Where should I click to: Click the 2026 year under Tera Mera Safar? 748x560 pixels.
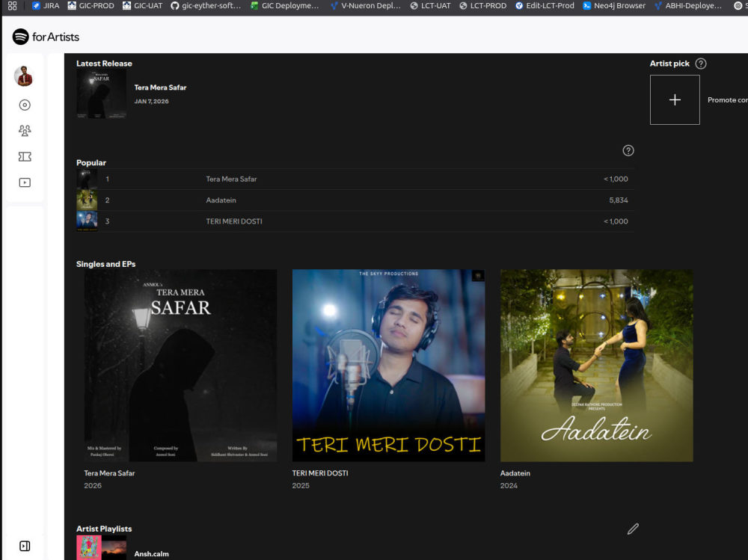tap(93, 485)
